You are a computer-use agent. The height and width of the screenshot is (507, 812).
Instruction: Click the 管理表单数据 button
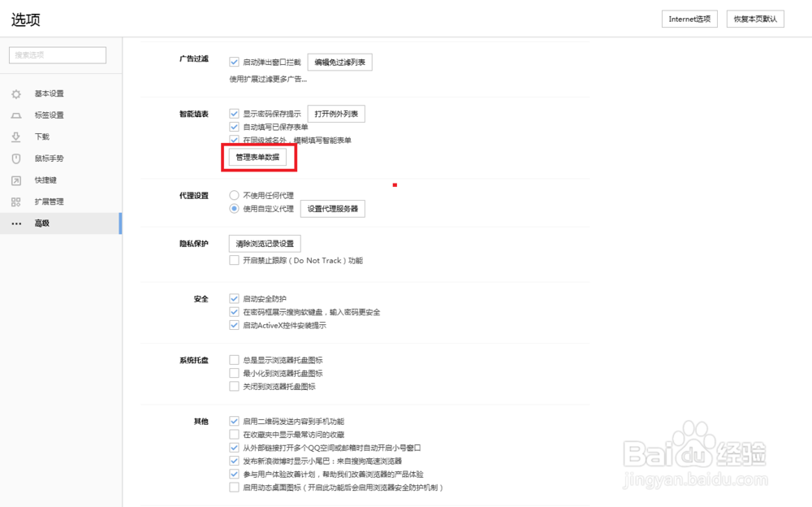coord(258,157)
